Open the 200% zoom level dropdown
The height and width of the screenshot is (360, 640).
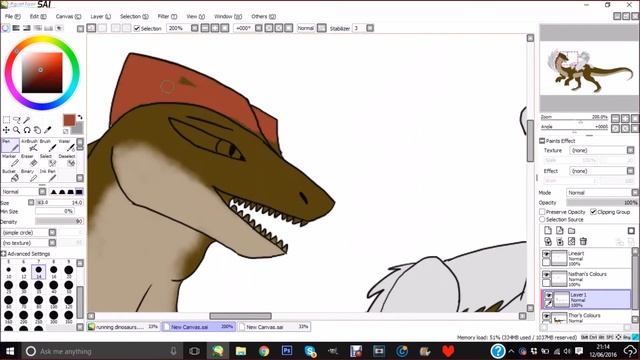point(195,28)
